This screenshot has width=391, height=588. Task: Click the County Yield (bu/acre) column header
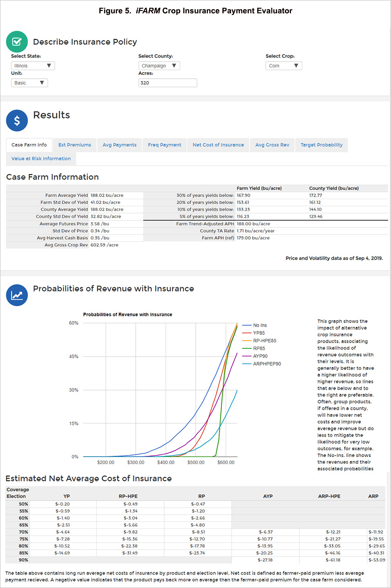(334, 188)
